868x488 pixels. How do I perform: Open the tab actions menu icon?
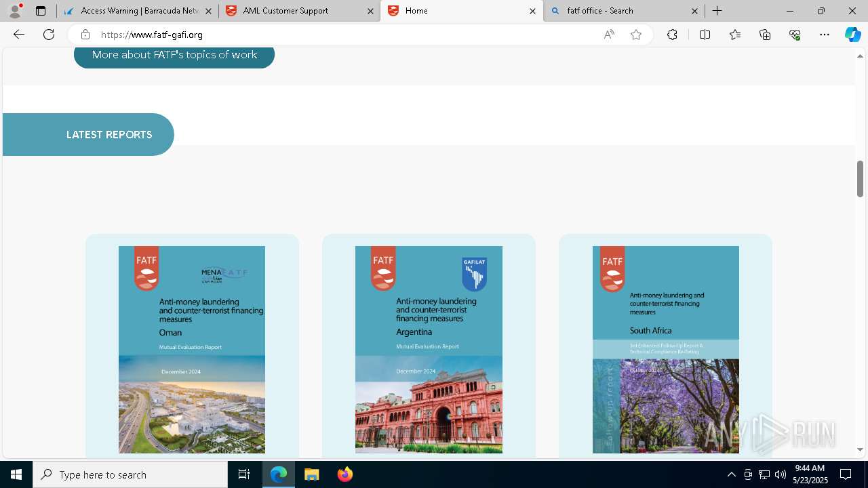pos(41,11)
